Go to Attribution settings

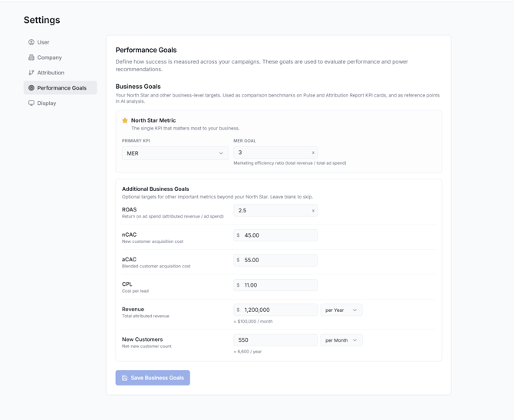[61, 72]
